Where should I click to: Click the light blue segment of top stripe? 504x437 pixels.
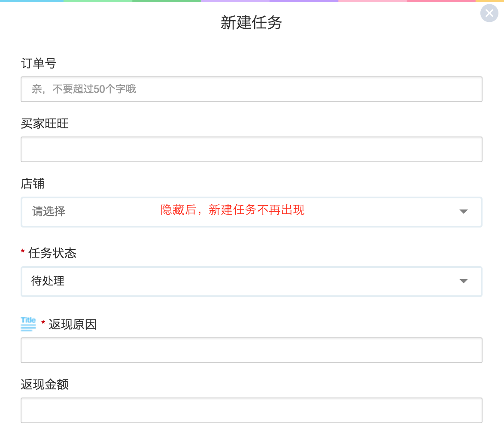tap(32, 1)
